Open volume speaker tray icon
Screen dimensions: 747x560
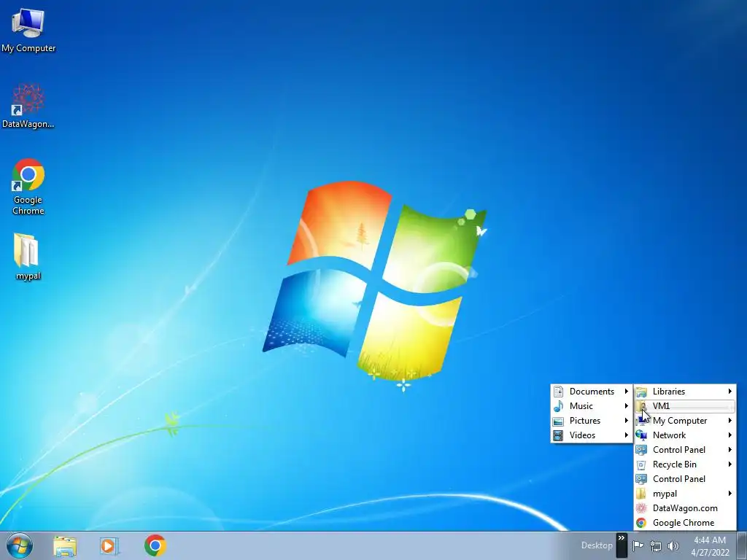673,546
